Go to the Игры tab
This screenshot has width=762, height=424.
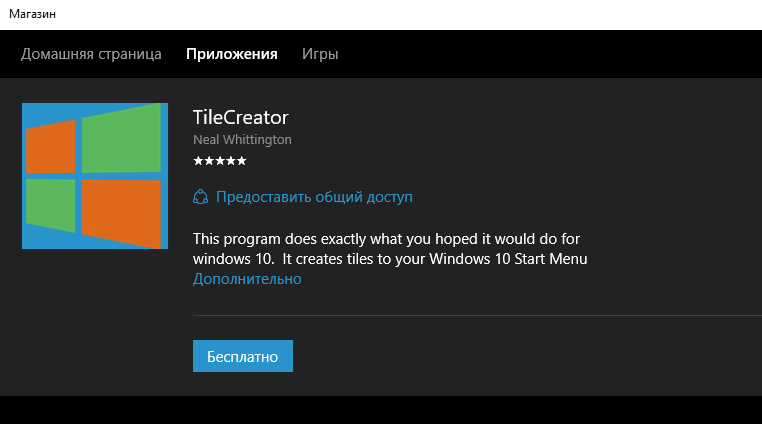pyautogui.click(x=320, y=54)
